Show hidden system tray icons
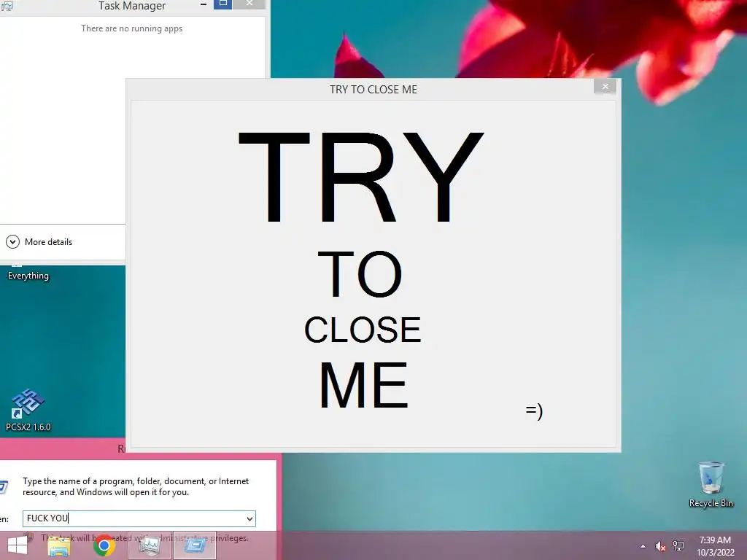This screenshot has height=560, width=747. click(x=643, y=546)
